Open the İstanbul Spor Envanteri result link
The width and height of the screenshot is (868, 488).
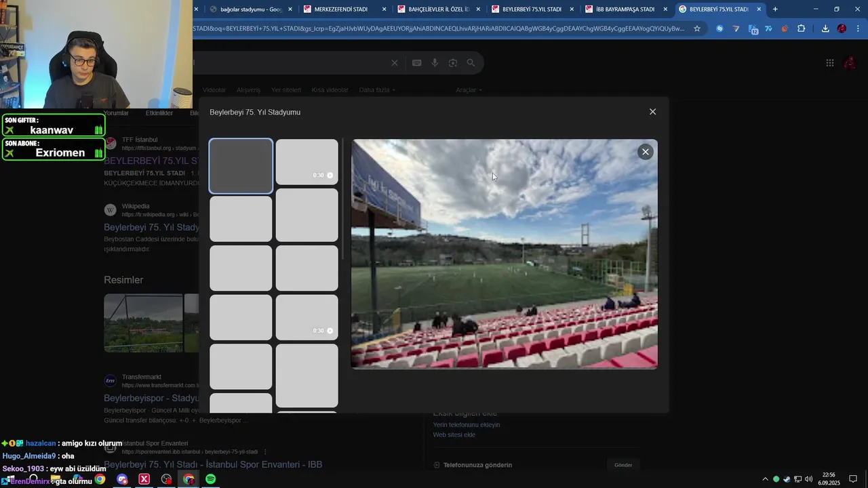pos(213,465)
